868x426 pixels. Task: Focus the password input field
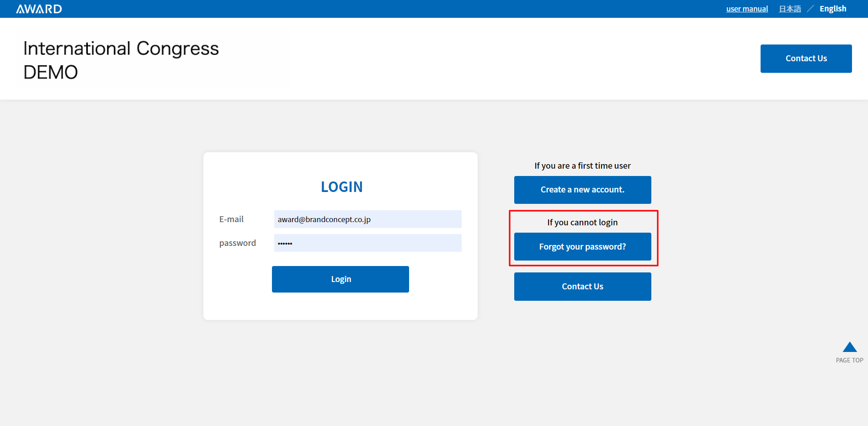click(368, 243)
